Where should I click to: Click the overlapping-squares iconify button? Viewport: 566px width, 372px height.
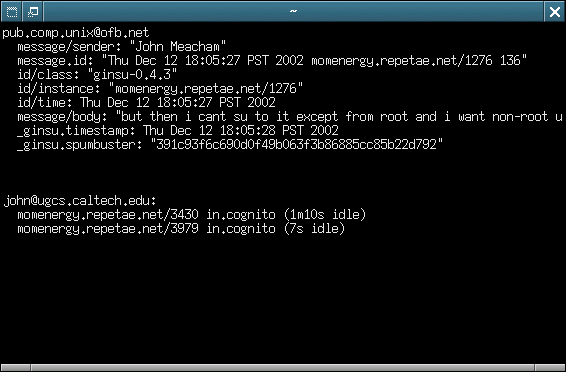coord(33,12)
